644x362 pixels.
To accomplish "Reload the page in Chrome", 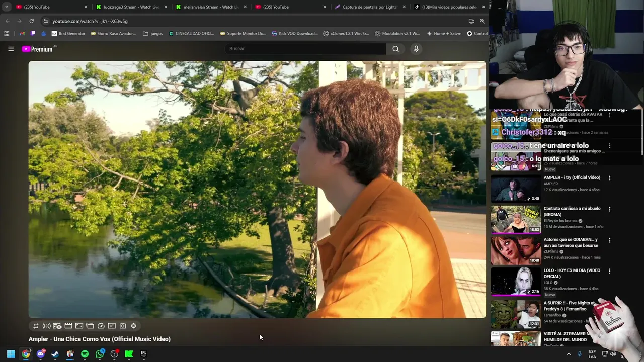I will (31, 21).
